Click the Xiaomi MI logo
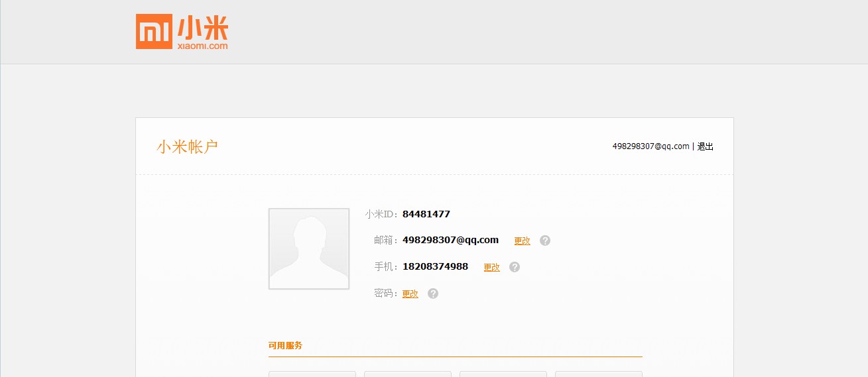Image resolution: width=868 pixels, height=377 pixels. point(182,31)
